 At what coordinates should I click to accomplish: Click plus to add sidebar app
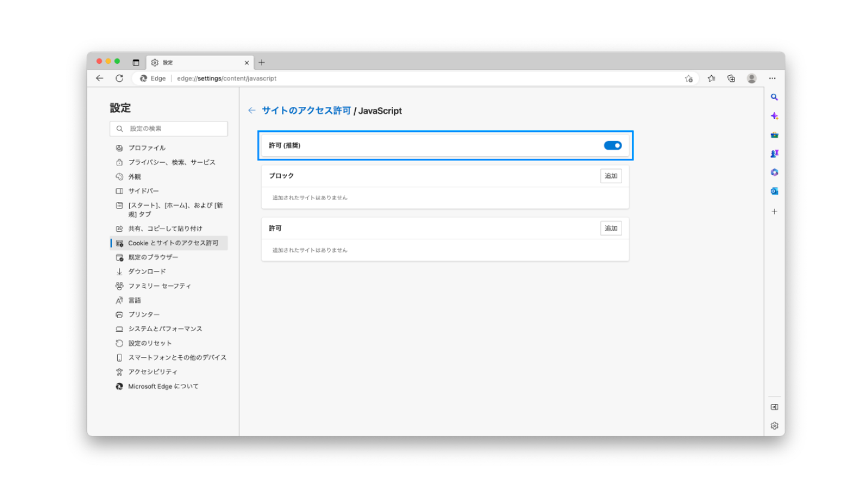[x=774, y=212]
